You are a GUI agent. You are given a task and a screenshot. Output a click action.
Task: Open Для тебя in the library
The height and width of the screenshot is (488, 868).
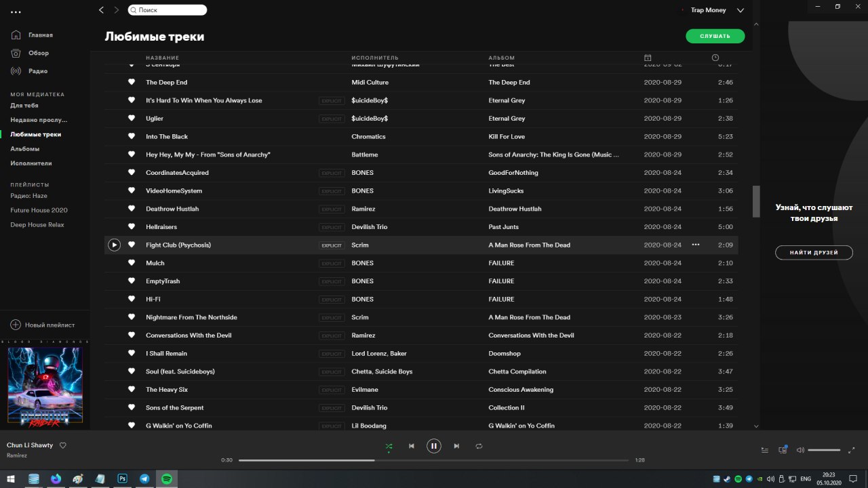(x=24, y=106)
